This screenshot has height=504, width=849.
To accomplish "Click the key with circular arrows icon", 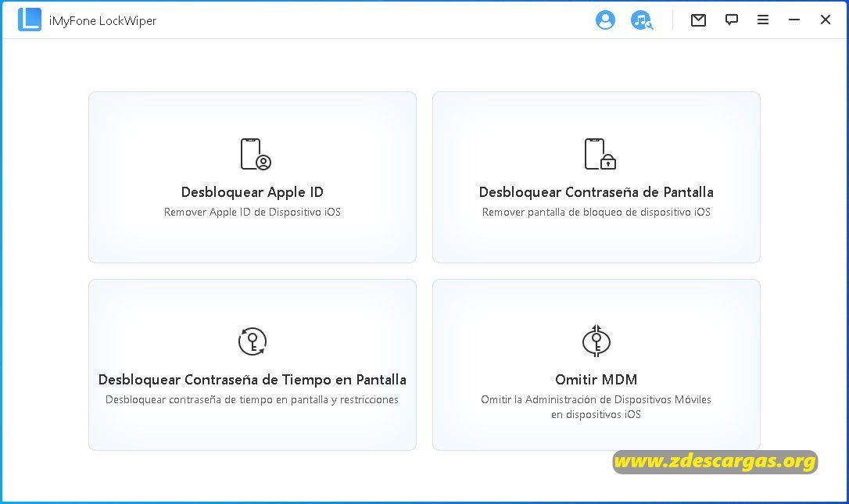I will coord(253,341).
